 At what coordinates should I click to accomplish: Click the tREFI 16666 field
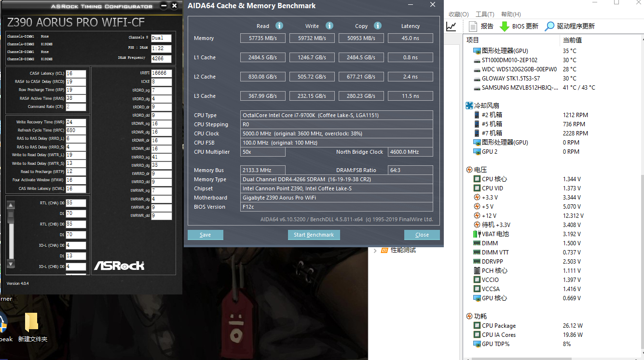pos(162,73)
